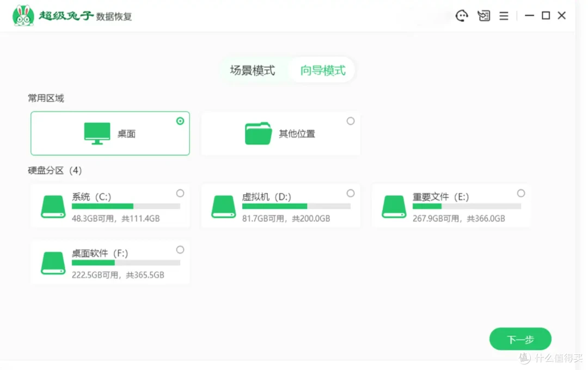Open the customer service chat icon

[462, 16]
